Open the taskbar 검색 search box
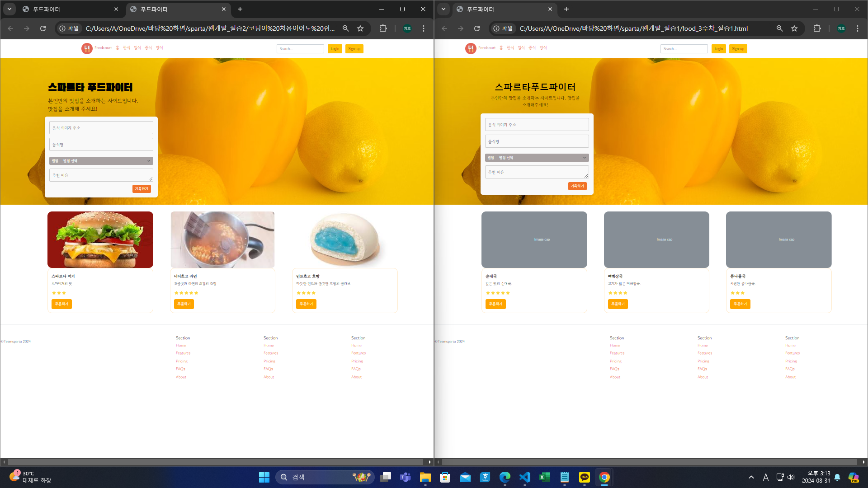 click(x=325, y=477)
